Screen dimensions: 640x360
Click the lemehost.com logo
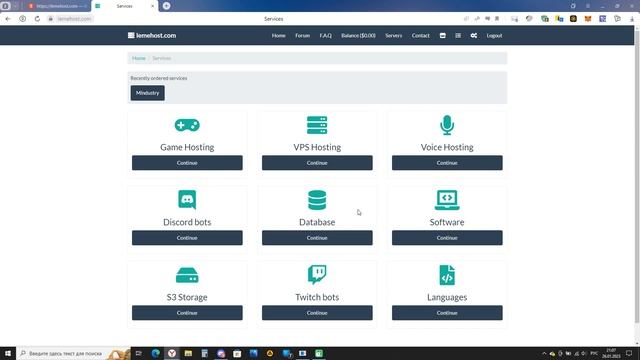[152, 36]
